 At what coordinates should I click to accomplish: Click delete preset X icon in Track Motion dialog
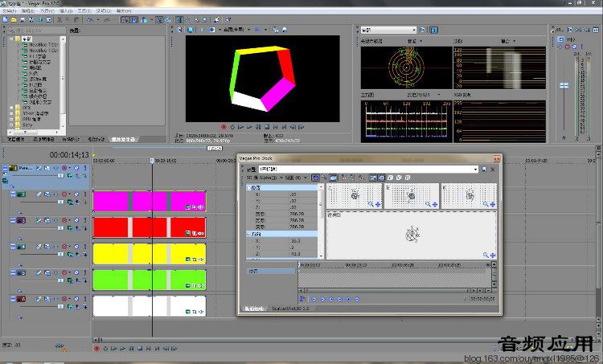[493, 169]
